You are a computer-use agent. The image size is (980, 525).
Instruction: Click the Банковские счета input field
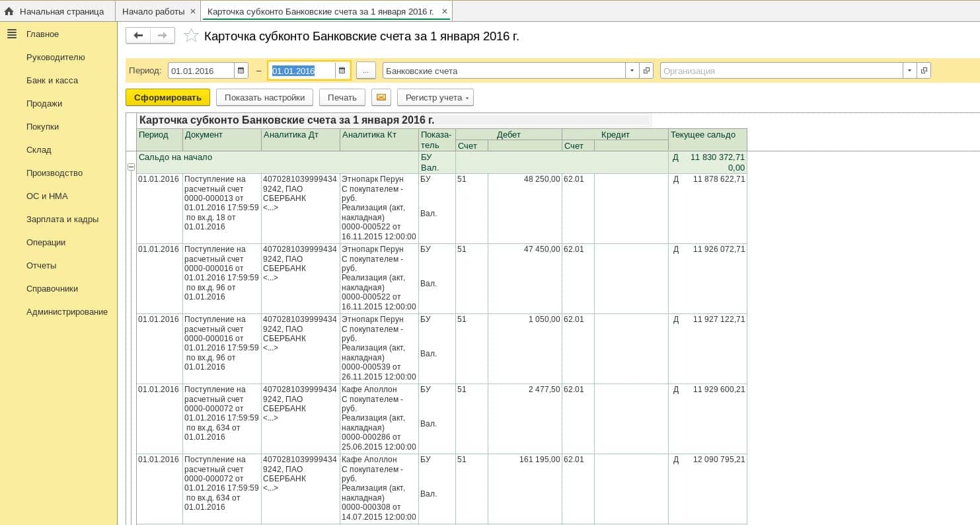[504, 71]
